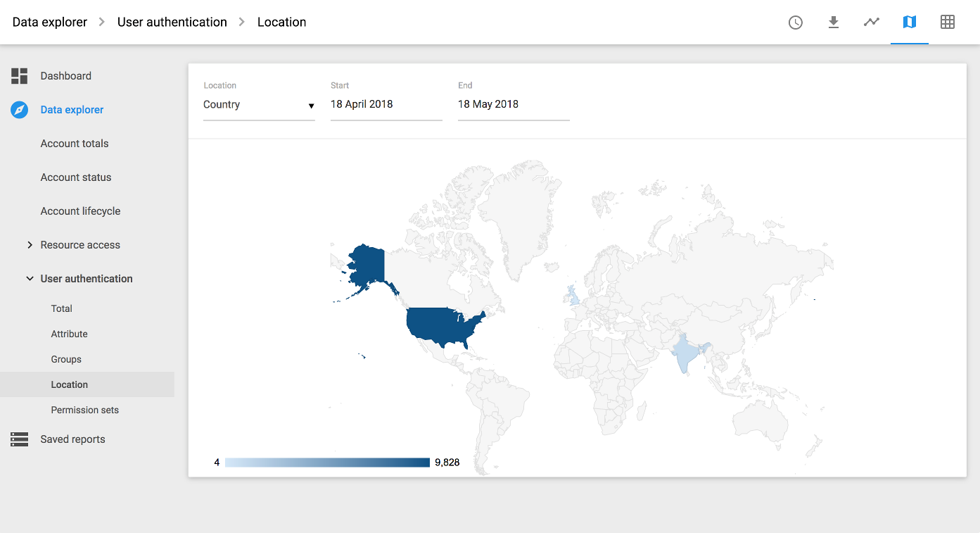Viewport: 980px width, 533px height.
Task: Click Data explorer breadcrumb link
Action: click(50, 23)
